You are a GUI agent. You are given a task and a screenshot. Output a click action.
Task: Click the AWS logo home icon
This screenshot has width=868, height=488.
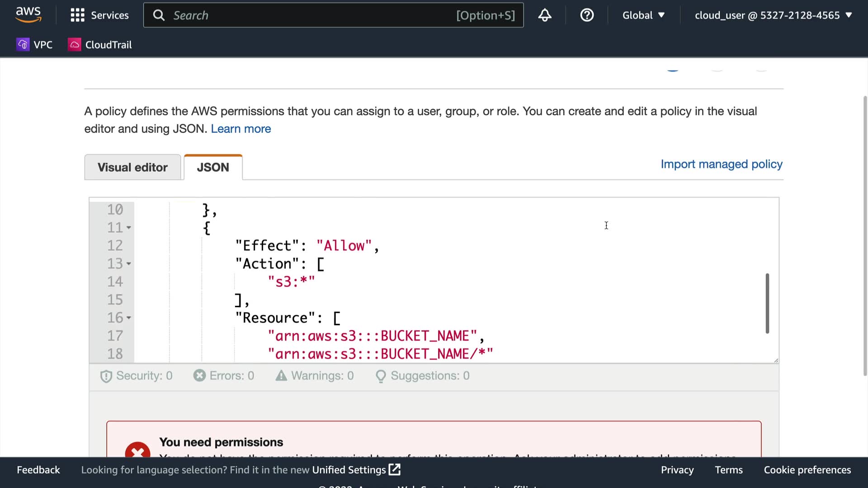tap(28, 14)
